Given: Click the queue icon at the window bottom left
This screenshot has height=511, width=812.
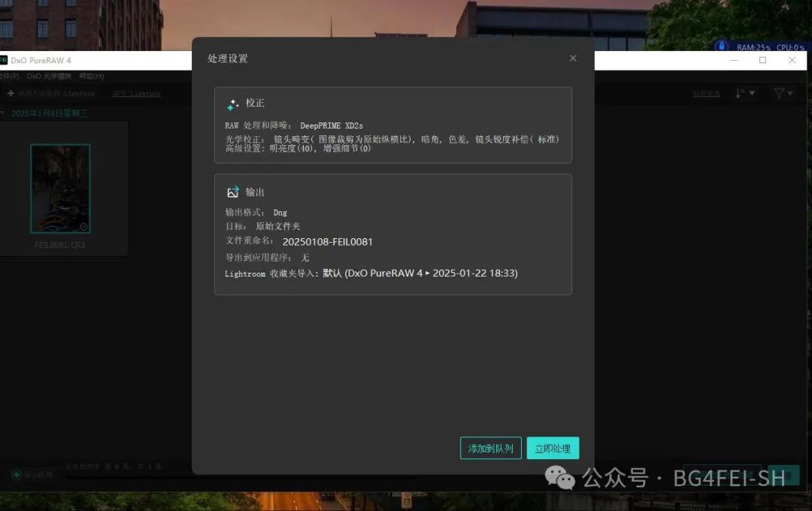Looking at the screenshot, I should coord(16,475).
